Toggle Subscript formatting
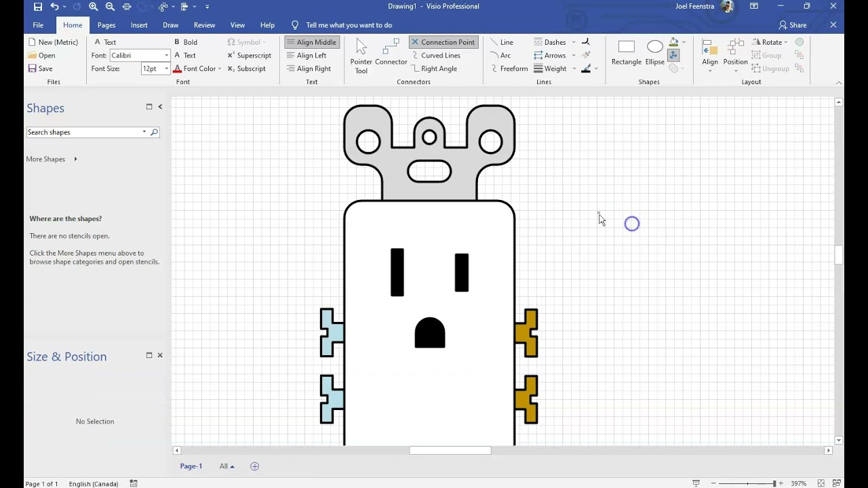Image resolution: width=868 pixels, height=488 pixels. tap(246, 68)
